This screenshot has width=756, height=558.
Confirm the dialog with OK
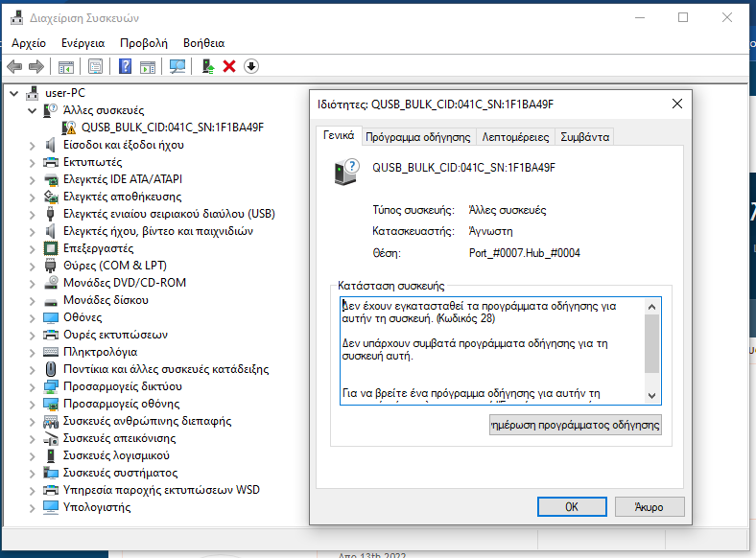pyautogui.click(x=572, y=507)
